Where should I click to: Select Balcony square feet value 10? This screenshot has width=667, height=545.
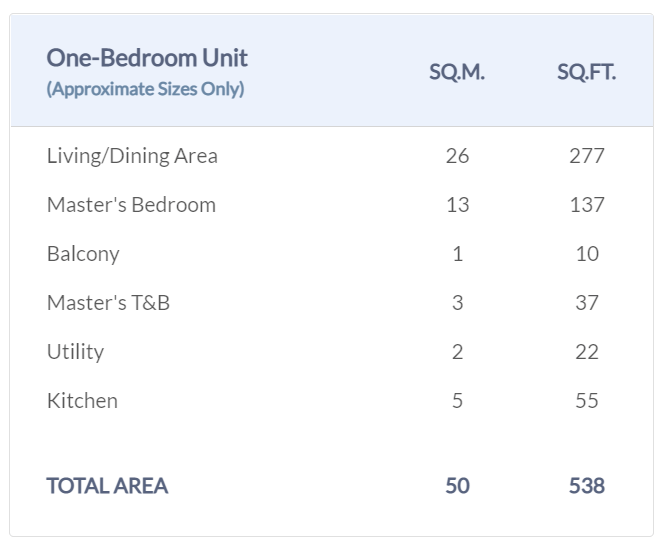pos(587,254)
